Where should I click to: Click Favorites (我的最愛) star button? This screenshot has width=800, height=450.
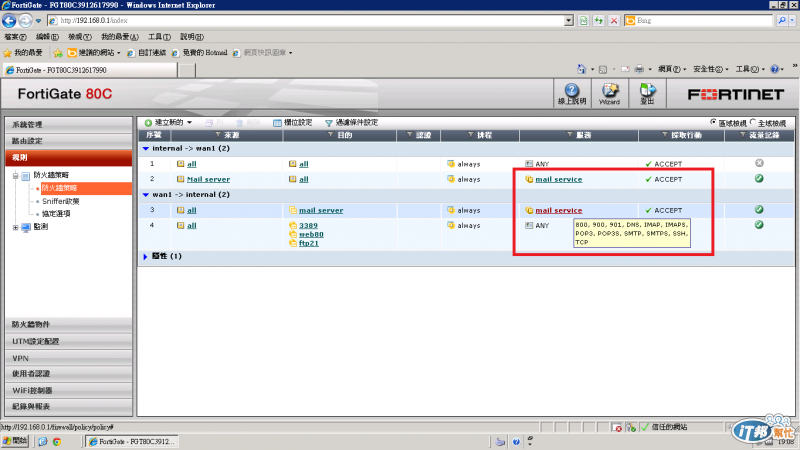pos(23,53)
